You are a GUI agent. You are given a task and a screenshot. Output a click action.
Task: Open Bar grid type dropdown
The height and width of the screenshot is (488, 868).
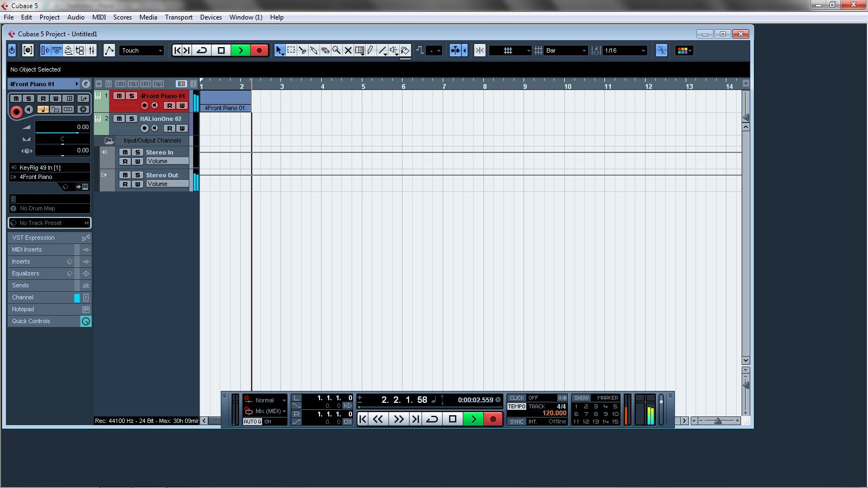(566, 50)
